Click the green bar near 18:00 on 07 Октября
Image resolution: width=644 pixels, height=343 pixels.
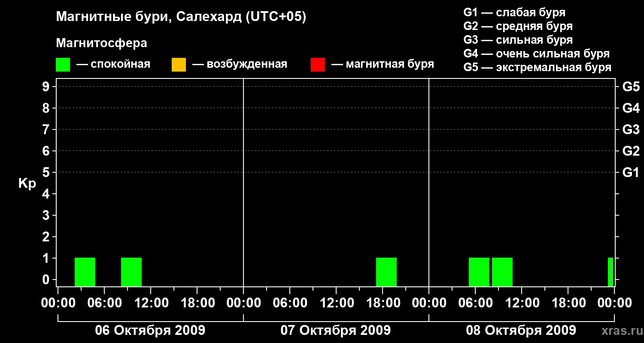click(386, 272)
